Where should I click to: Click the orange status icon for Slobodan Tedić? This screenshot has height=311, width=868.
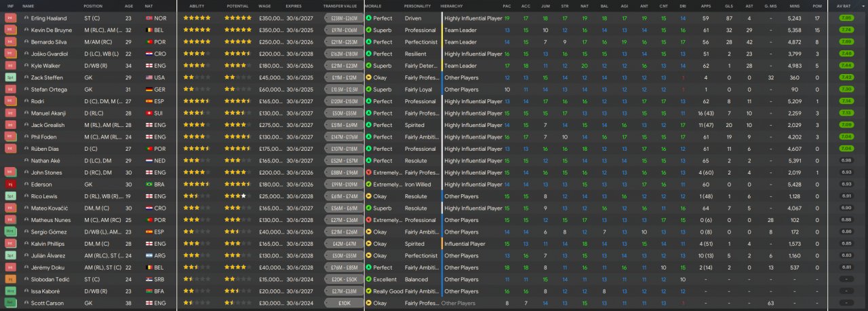coord(10,280)
